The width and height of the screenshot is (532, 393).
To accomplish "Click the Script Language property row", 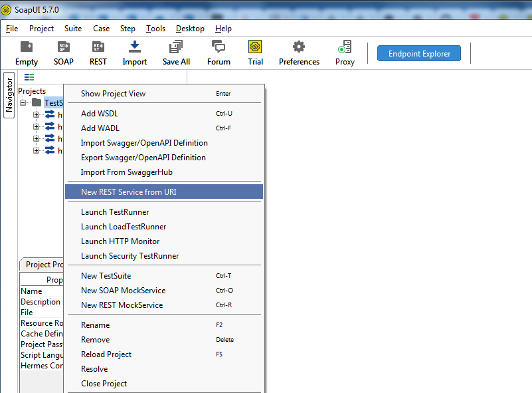I will 42,355.
